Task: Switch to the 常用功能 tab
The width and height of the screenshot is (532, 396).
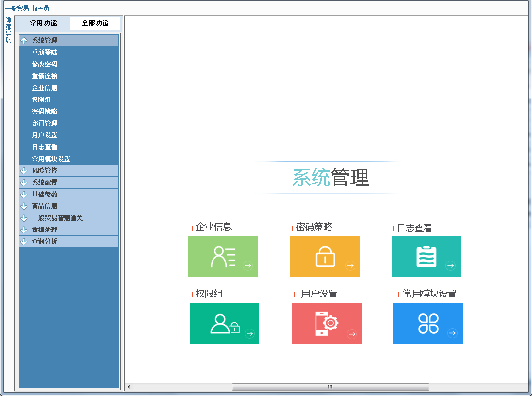Action: click(43, 23)
